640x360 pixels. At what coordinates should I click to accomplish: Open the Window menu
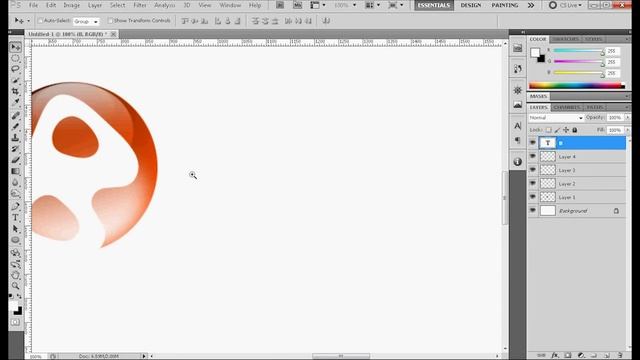(x=230, y=5)
